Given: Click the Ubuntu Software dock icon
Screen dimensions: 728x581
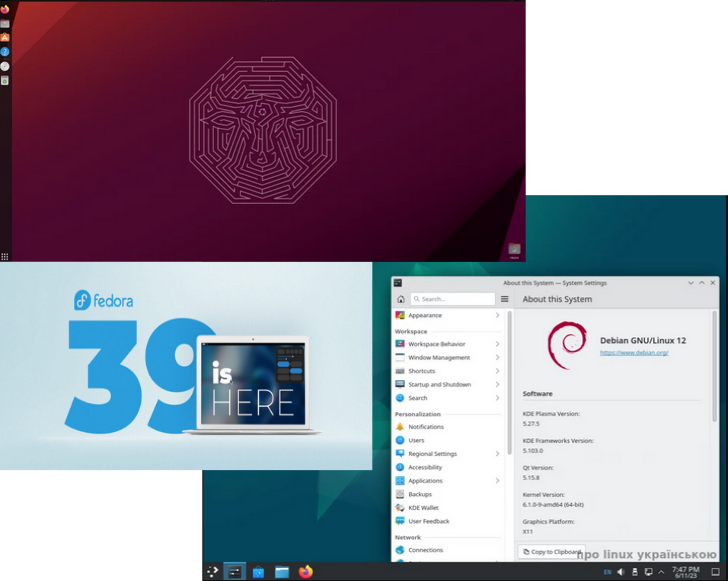Looking at the screenshot, I should (5, 37).
